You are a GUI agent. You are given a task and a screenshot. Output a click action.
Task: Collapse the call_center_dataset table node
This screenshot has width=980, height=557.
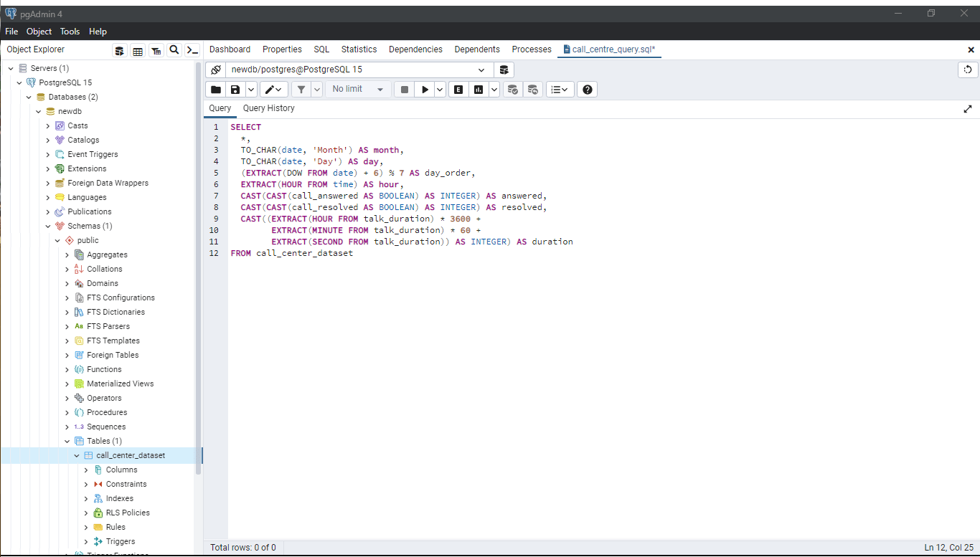[77, 455]
